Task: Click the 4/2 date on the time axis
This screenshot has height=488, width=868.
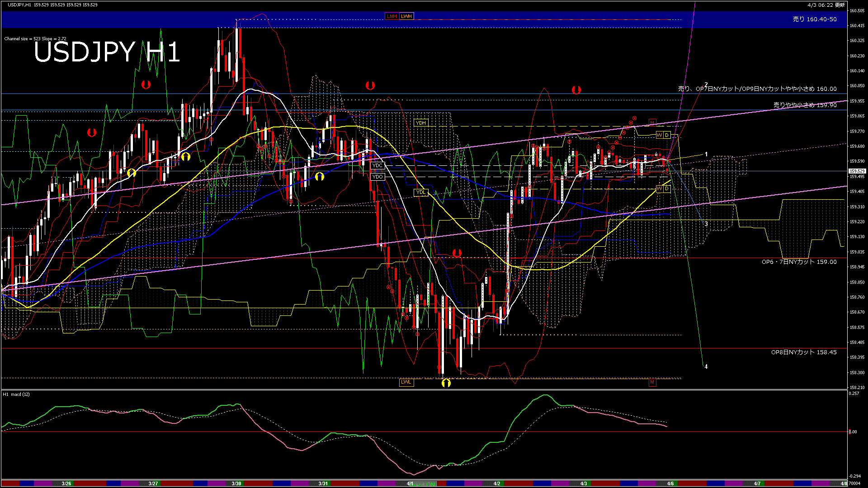Action: tap(497, 483)
